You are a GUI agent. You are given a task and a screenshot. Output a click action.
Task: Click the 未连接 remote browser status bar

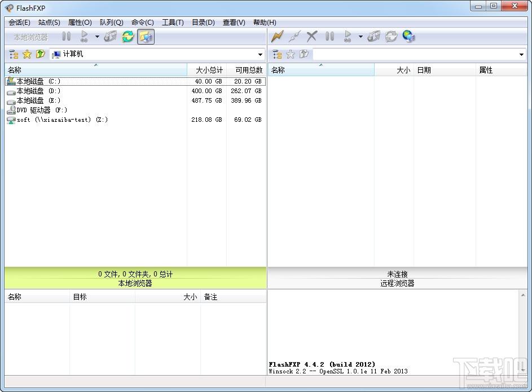397,274
